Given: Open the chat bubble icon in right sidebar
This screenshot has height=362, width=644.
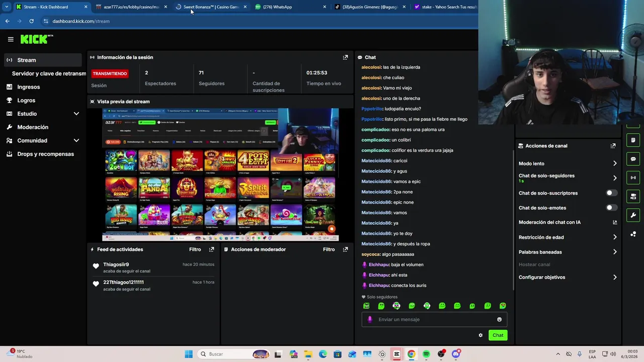Looking at the screenshot, I should tap(633, 159).
